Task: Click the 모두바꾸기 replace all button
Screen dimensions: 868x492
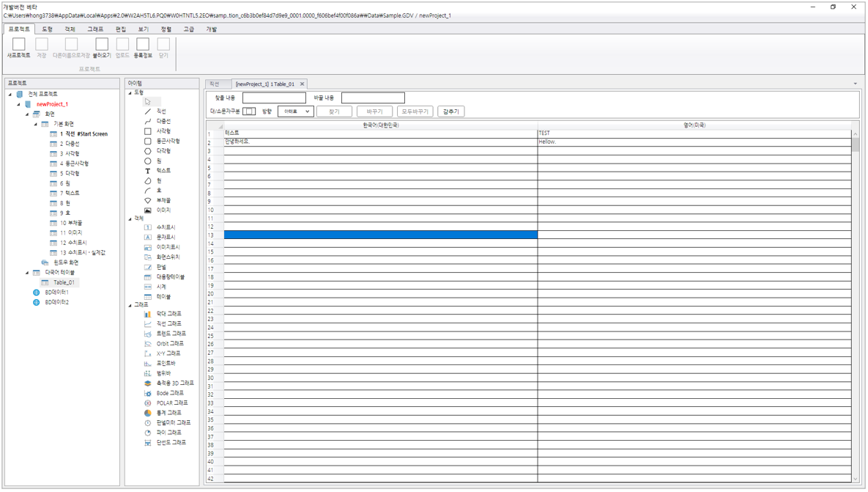Action: pyautogui.click(x=415, y=111)
